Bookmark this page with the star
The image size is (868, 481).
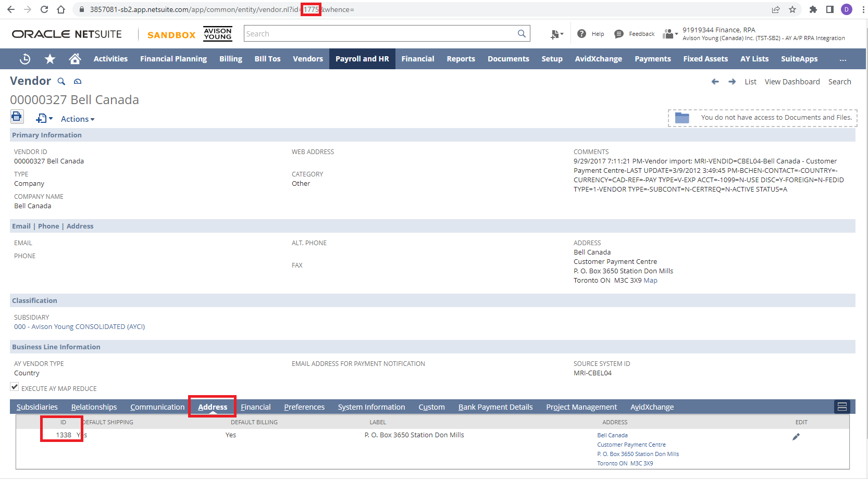792,9
